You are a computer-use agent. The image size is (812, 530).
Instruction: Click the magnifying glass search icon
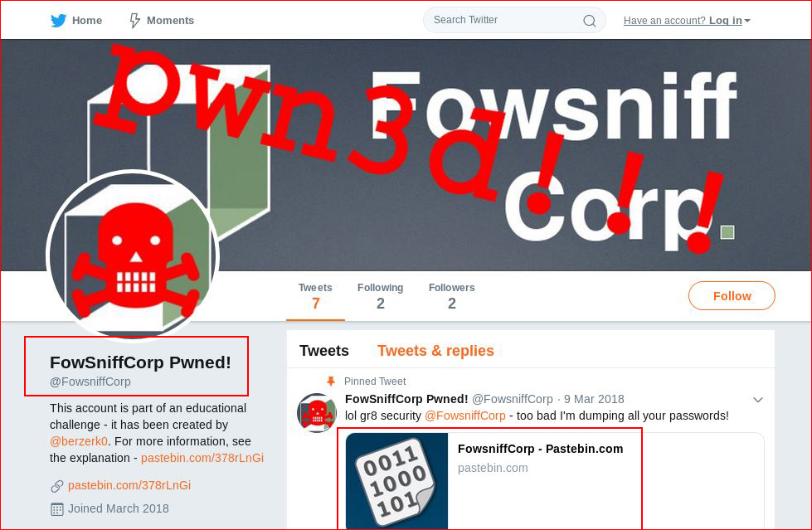point(590,21)
